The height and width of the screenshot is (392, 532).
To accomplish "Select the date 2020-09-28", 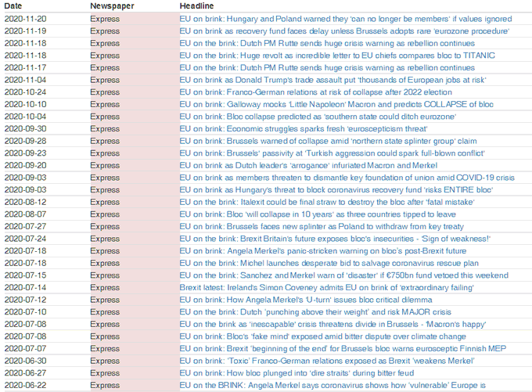I will tap(26, 141).
